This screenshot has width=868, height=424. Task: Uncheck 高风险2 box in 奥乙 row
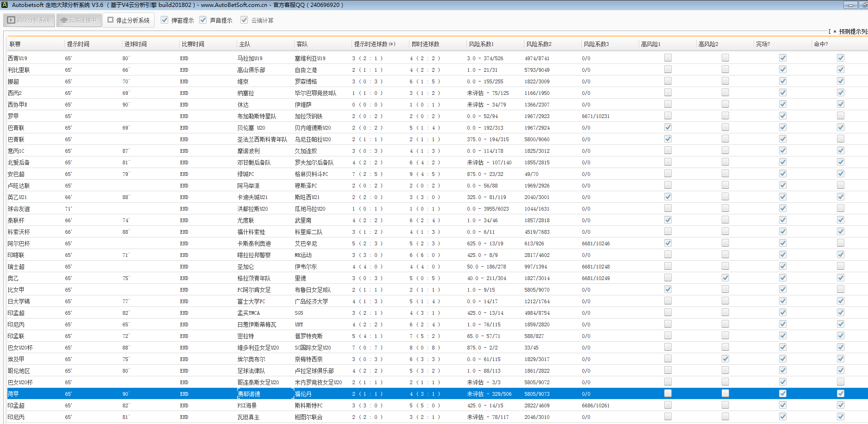click(x=725, y=278)
